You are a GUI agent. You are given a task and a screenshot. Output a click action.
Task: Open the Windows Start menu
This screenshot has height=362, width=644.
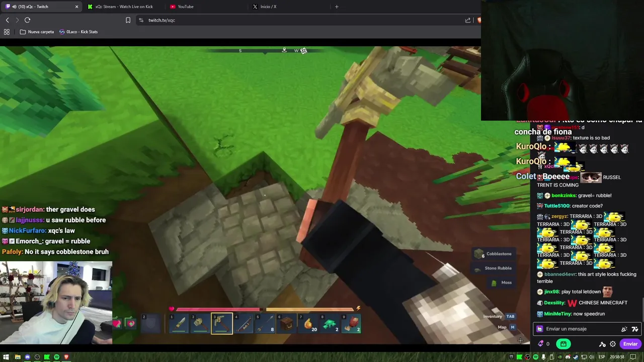click(7, 357)
